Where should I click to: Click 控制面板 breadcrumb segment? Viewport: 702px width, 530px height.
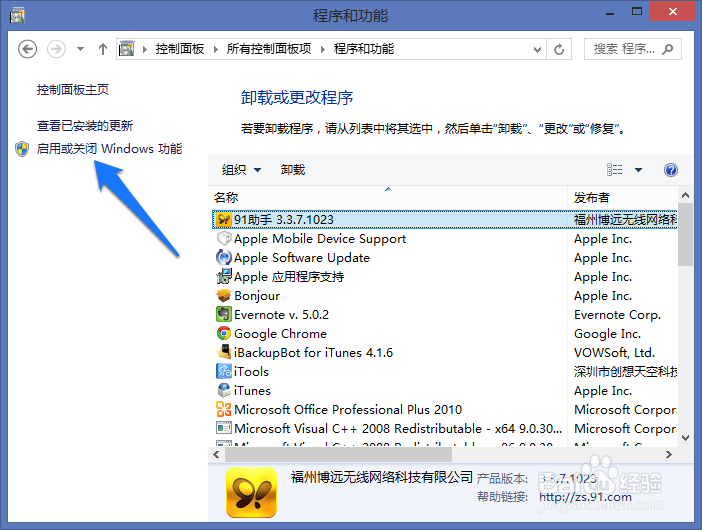point(180,49)
